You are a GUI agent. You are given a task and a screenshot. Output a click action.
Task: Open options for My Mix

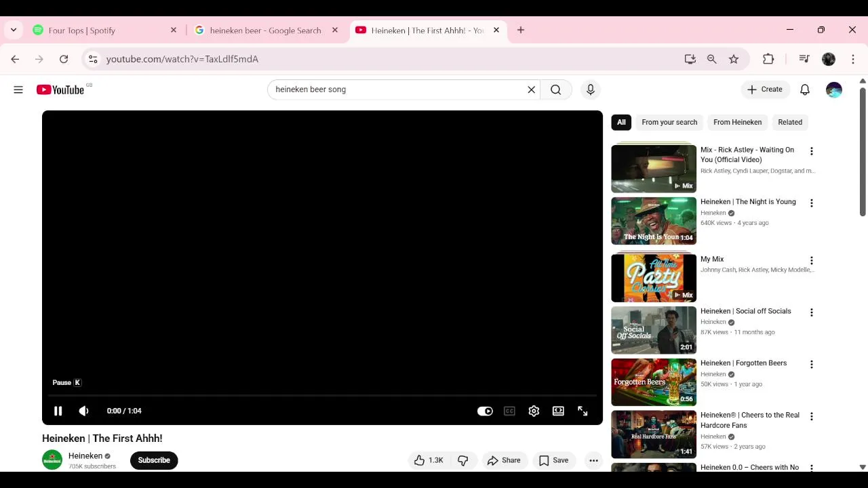[x=811, y=261]
